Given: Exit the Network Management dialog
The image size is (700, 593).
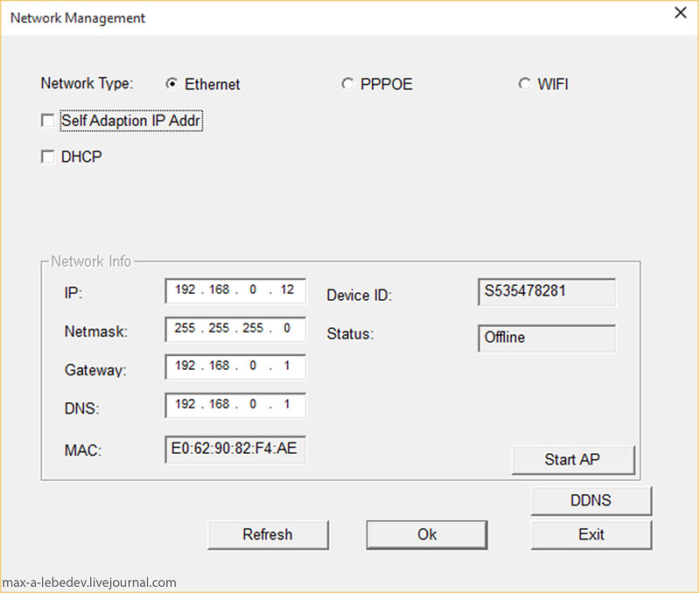Looking at the screenshot, I should (x=591, y=534).
